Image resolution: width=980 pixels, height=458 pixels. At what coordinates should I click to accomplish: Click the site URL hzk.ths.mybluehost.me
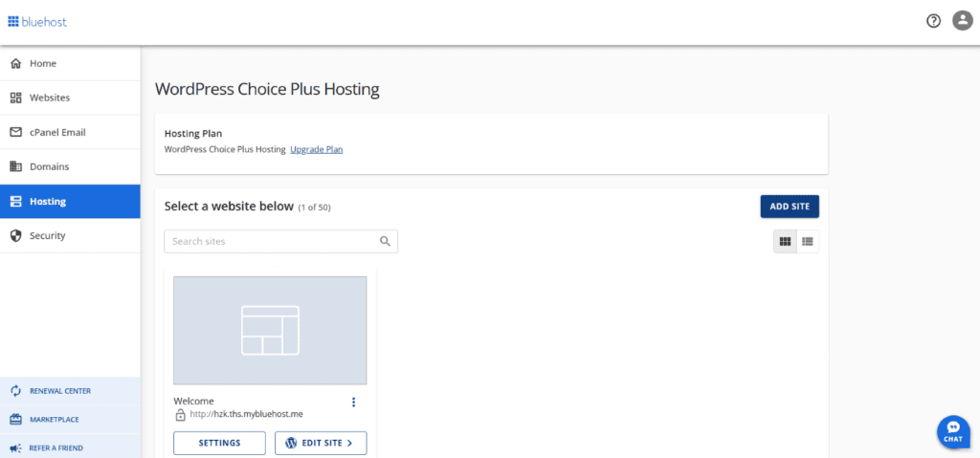246,414
